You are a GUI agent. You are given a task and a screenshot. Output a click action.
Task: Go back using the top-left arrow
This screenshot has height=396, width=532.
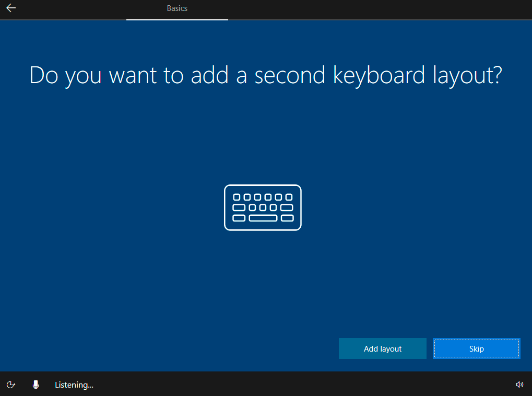pos(11,8)
